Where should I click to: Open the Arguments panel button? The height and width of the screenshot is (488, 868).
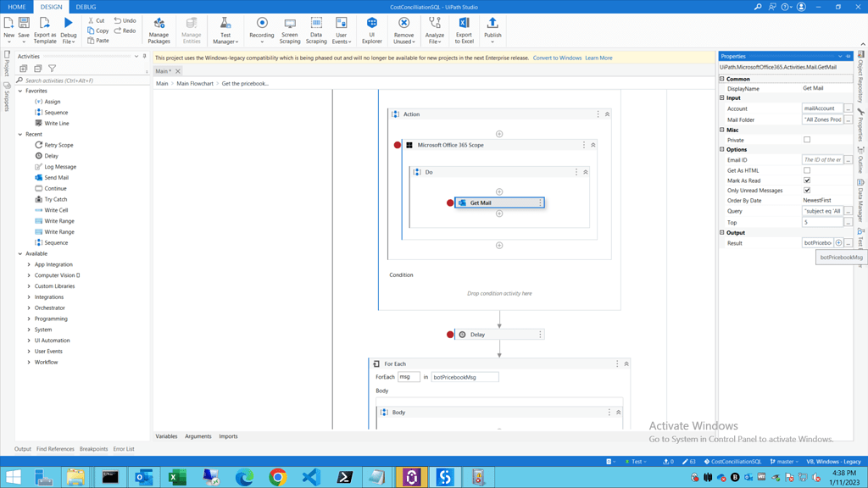(x=198, y=435)
